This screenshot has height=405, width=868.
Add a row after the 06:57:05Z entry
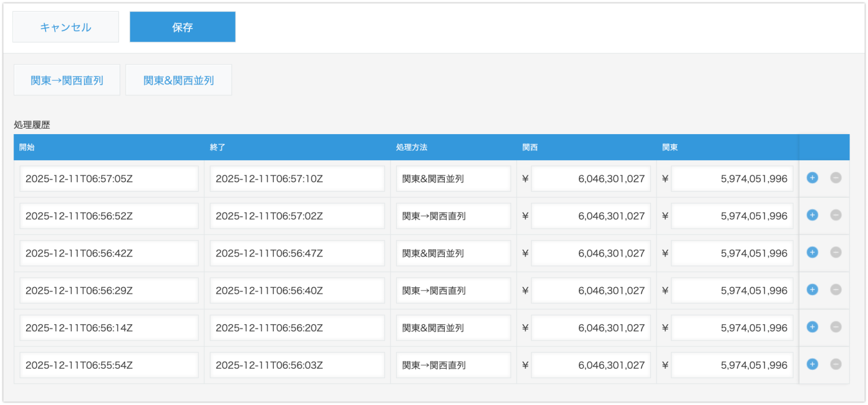812,178
